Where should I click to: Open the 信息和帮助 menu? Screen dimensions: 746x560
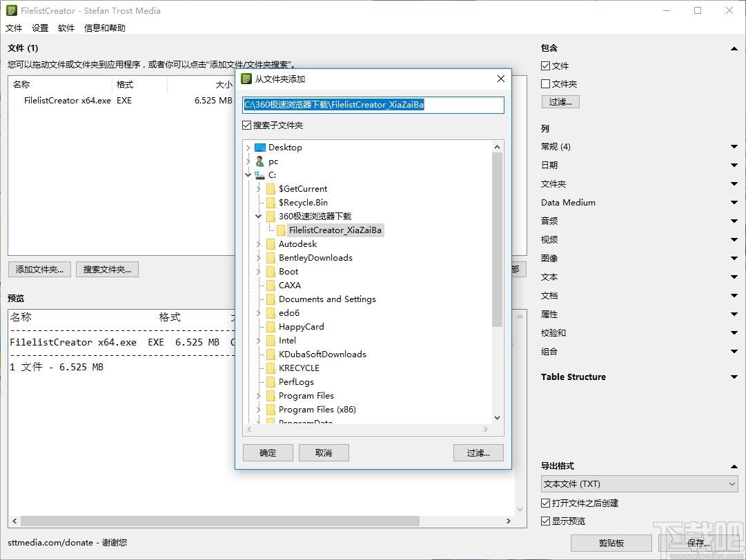tap(105, 28)
